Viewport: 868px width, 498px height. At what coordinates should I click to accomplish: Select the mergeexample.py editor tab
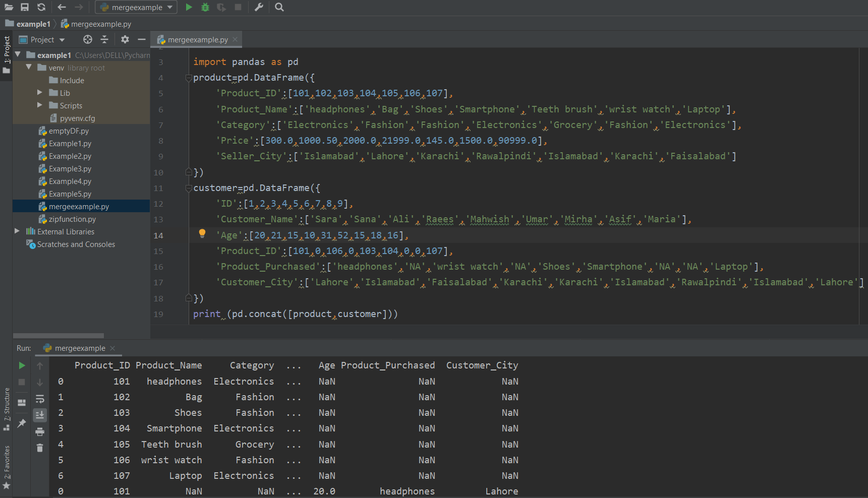197,39
